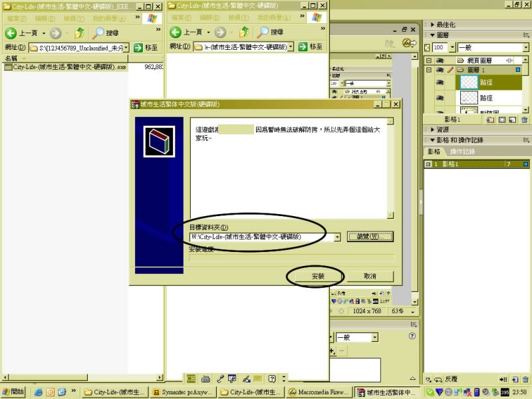Collapse the 網頁圖層 layer with its minus box
The height and width of the screenshot is (399, 532).
coord(429,61)
